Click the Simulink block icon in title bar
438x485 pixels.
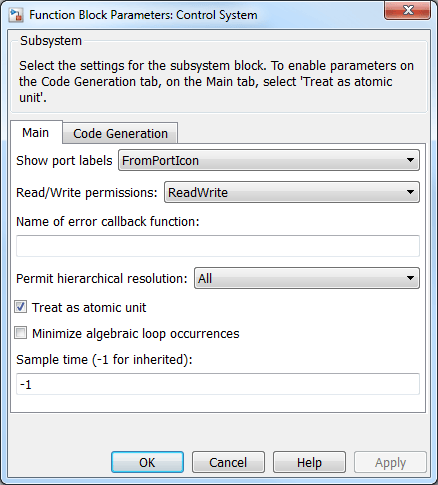16,15
